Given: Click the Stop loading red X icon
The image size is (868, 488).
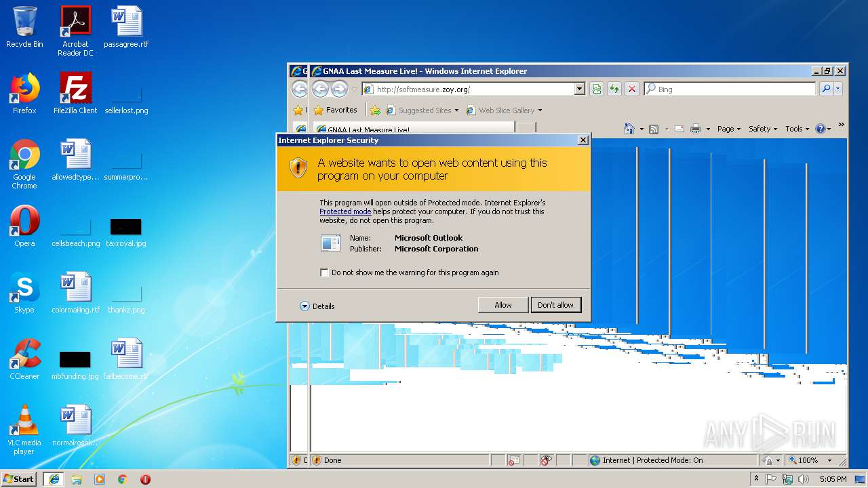Looking at the screenshot, I should (632, 89).
